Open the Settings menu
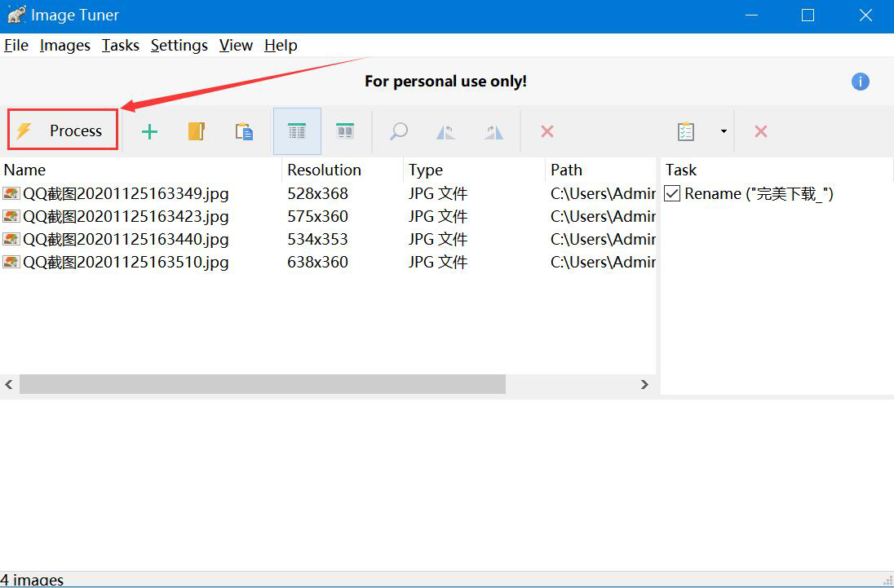Viewport: 894px width, 588px height. click(179, 46)
